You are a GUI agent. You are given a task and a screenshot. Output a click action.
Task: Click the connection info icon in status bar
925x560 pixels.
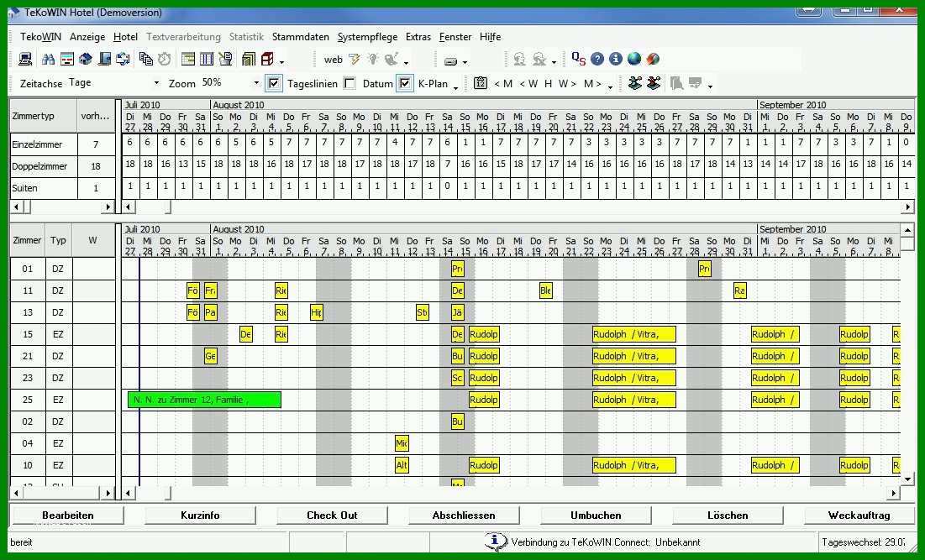click(495, 542)
